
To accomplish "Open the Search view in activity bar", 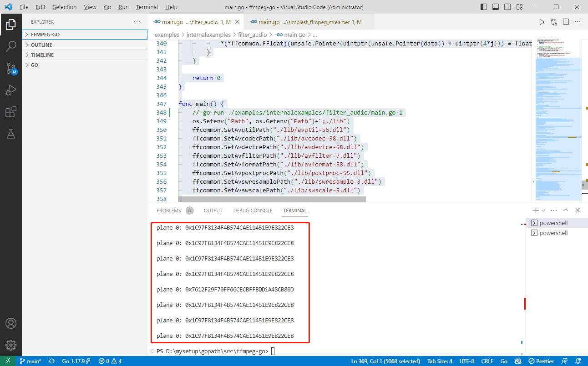I will point(11,46).
